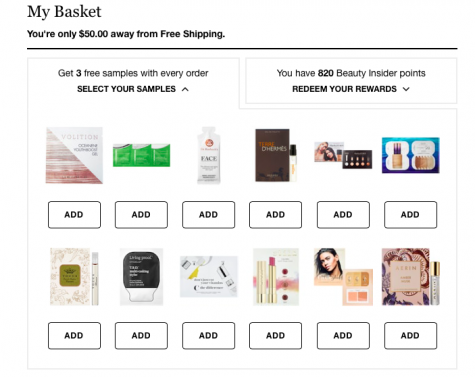Select the Living Proof black pouch image
The height and width of the screenshot is (377, 475).
[x=141, y=277]
